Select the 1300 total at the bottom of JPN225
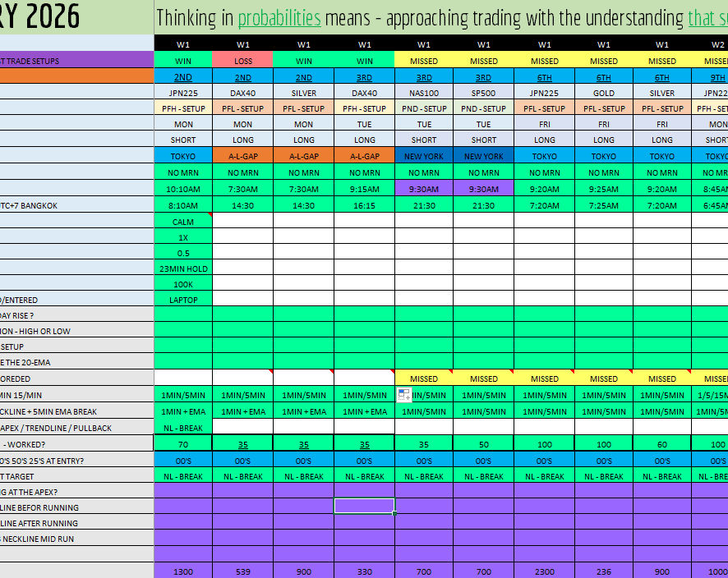 click(x=183, y=571)
